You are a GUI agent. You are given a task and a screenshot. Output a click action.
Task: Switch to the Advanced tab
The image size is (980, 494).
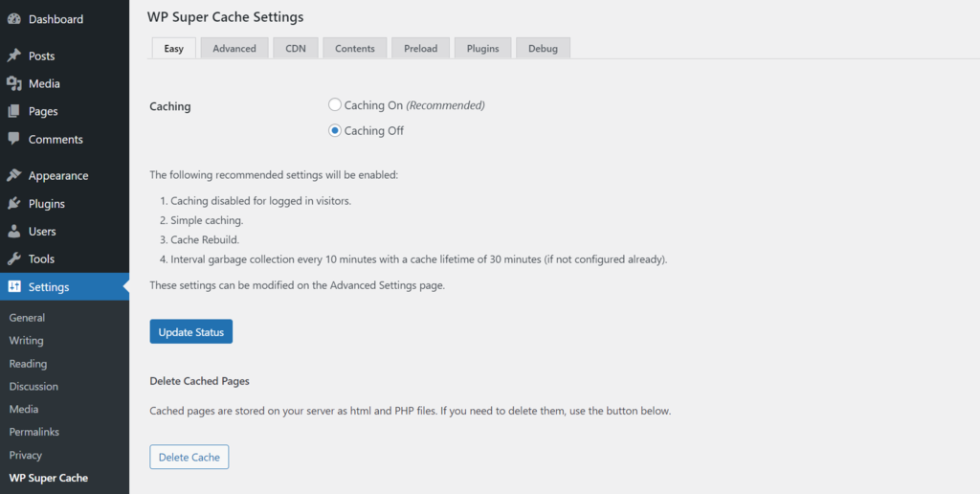234,49
